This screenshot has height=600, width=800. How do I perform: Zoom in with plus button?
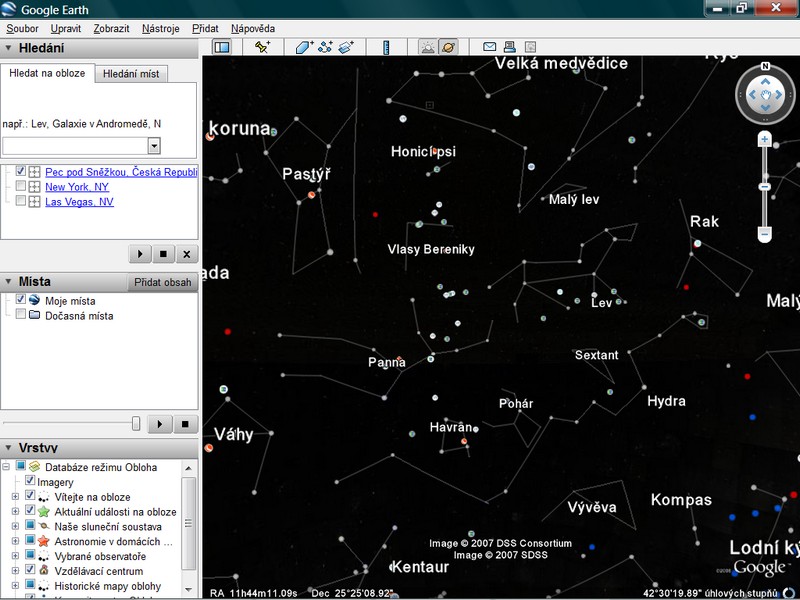tap(764, 139)
